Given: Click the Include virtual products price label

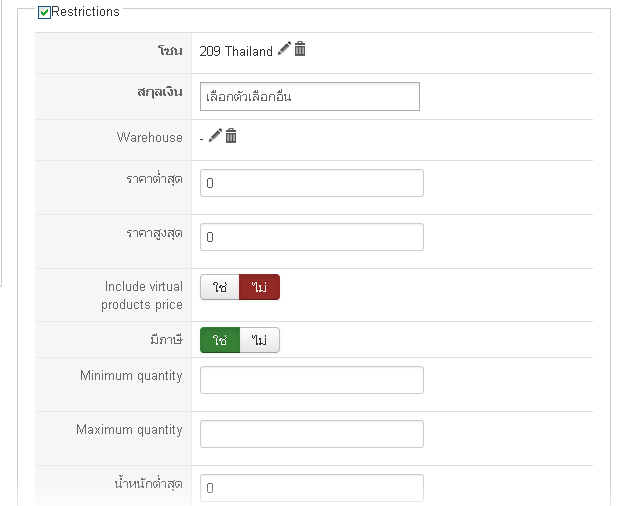Looking at the screenshot, I should (x=142, y=296).
